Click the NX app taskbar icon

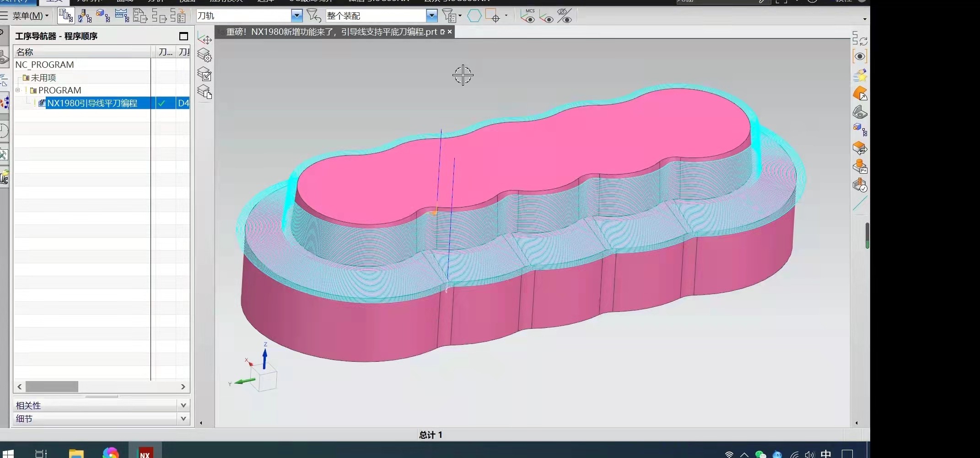coord(145,453)
